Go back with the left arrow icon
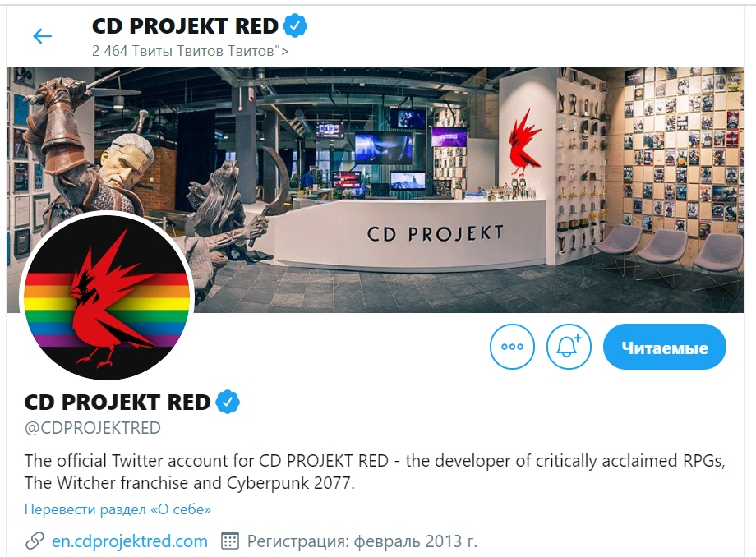Screen dimensions: 756x557 click(42, 35)
